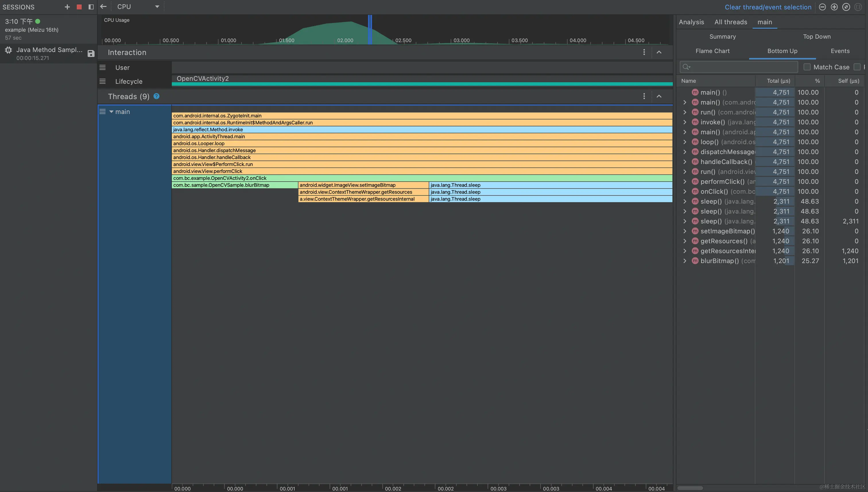Switch to the Flame Chart tab
The height and width of the screenshot is (492, 868).
click(x=712, y=51)
